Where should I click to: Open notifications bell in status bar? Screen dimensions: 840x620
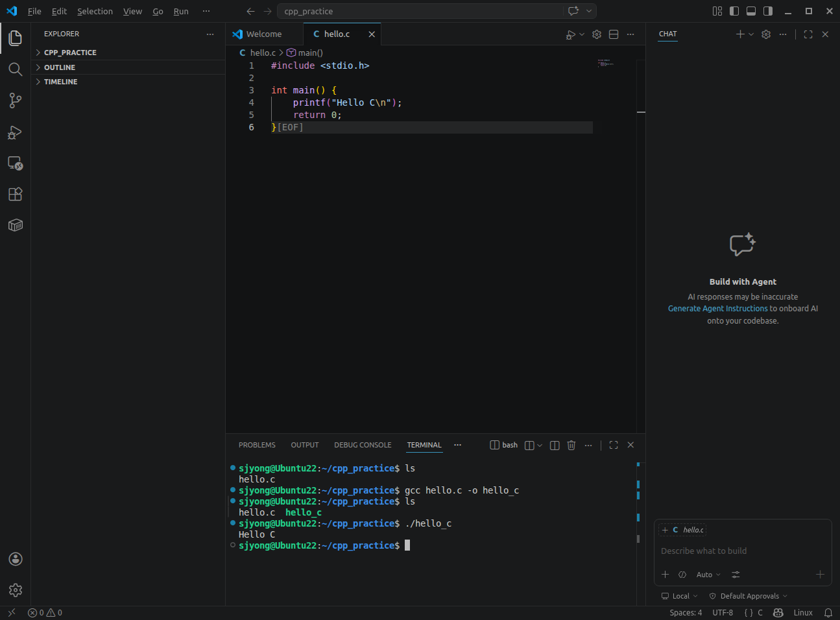(x=828, y=613)
